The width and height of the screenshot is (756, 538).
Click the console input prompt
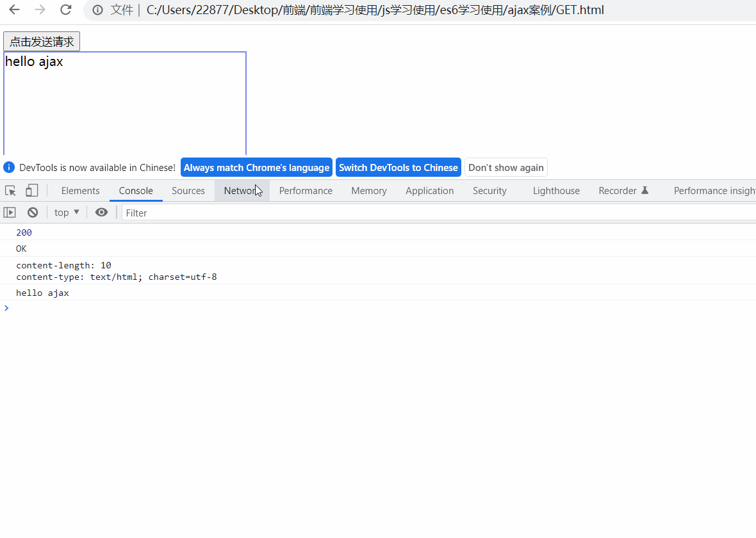pyautogui.click(x=378, y=308)
